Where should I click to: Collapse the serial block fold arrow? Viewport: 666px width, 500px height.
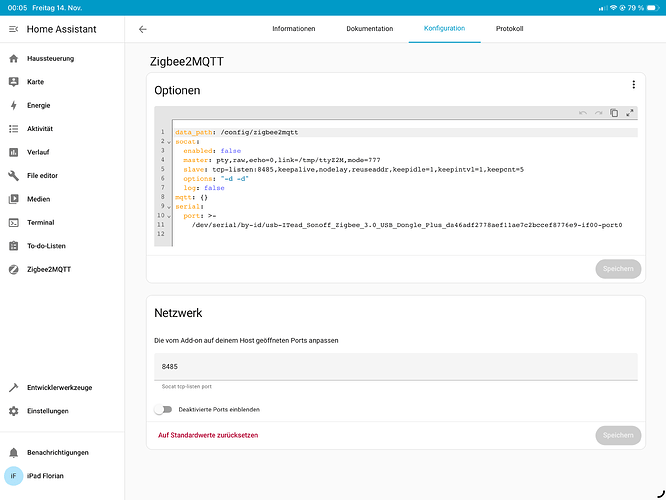tap(169, 207)
